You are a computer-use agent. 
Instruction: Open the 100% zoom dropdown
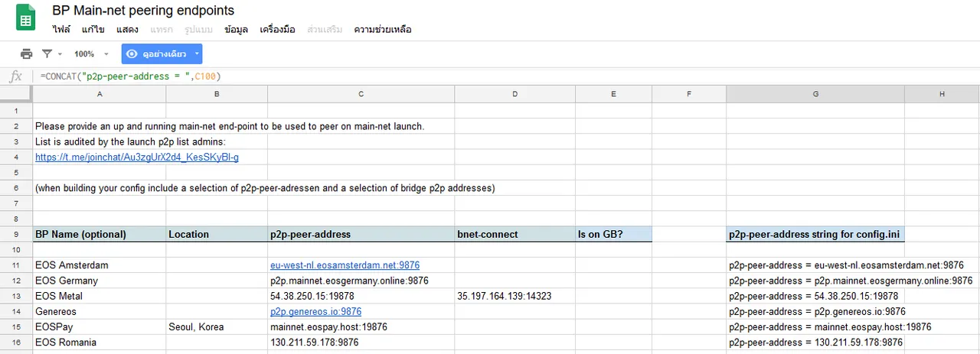pyautogui.click(x=91, y=54)
